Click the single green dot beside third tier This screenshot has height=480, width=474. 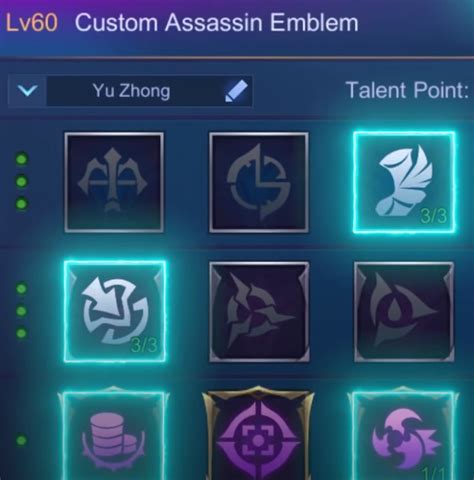click(22, 440)
